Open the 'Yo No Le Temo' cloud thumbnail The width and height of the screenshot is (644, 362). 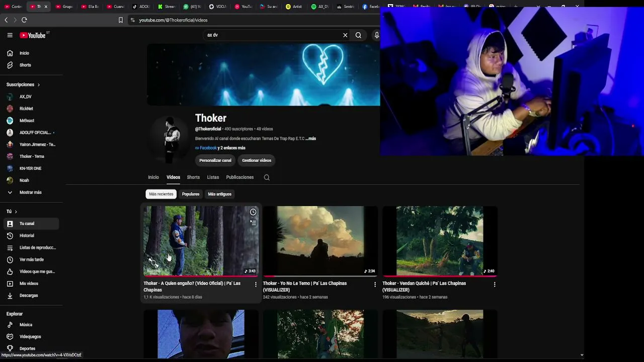[x=320, y=241]
